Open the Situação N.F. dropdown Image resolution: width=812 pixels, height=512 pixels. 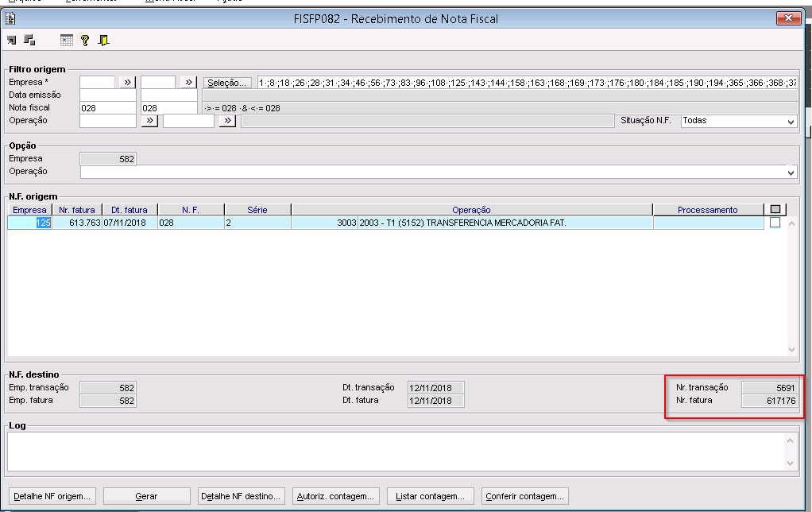coord(791,122)
